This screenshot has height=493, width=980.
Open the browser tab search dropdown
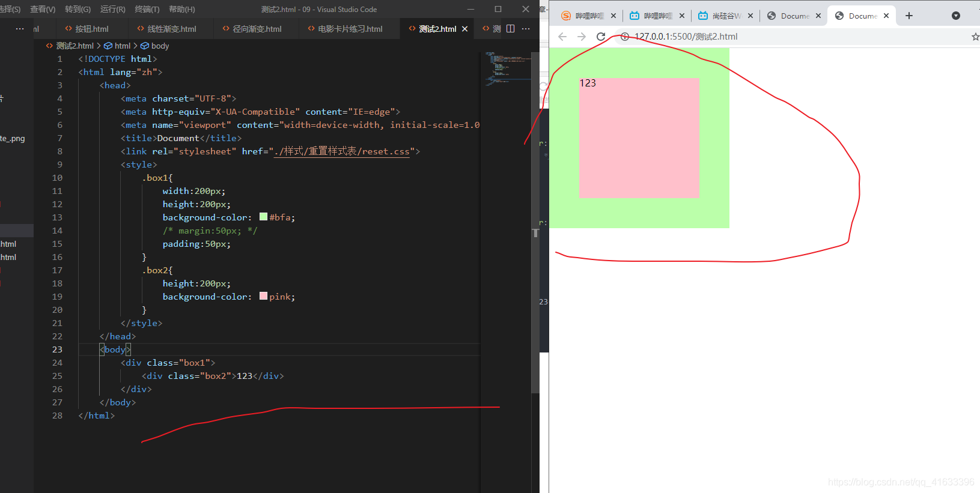click(x=956, y=16)
